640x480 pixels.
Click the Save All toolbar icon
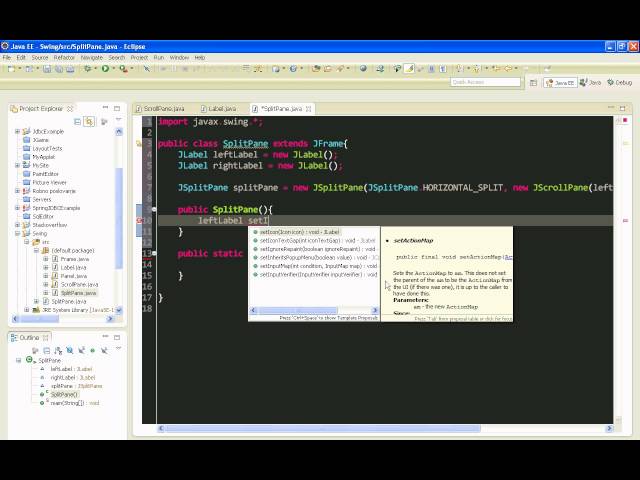(59, 69)
